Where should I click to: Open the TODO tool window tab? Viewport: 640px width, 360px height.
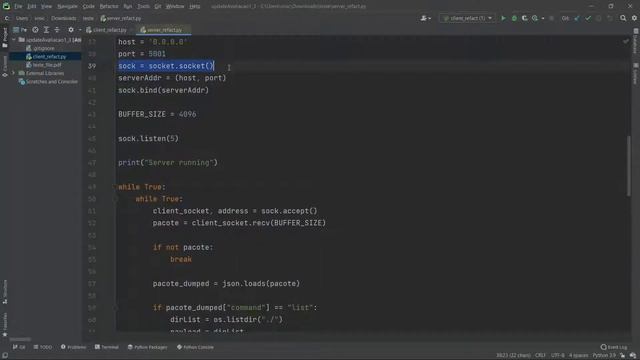coord(43,347)
